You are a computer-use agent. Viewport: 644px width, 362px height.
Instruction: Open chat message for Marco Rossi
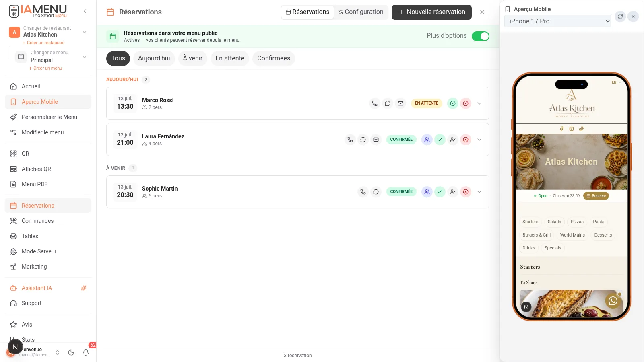(388, 103)
